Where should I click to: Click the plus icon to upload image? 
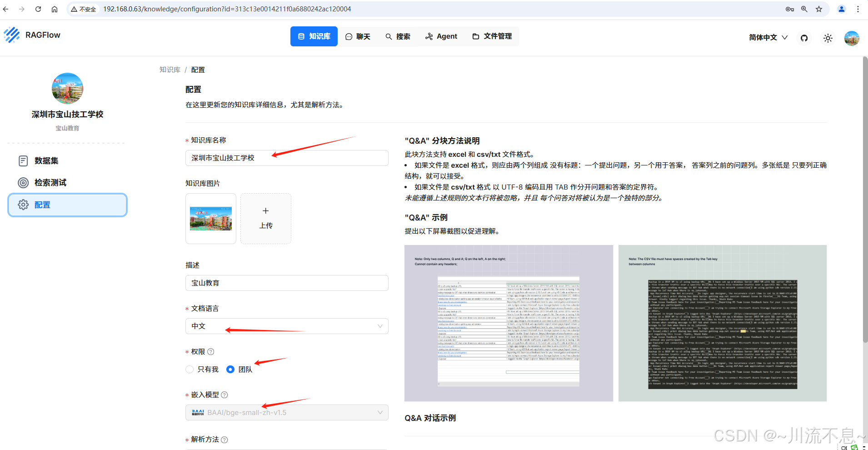coord(266,211)
